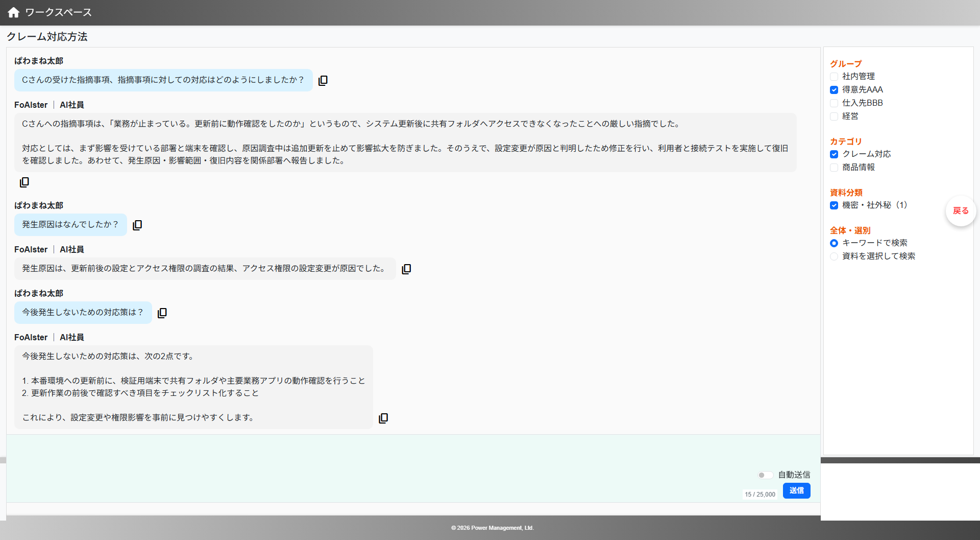Screen dimensions: 980x540
Task: Copy the 次の2点です AI answer
Action: pyautogui.click(x=383, y=418)
